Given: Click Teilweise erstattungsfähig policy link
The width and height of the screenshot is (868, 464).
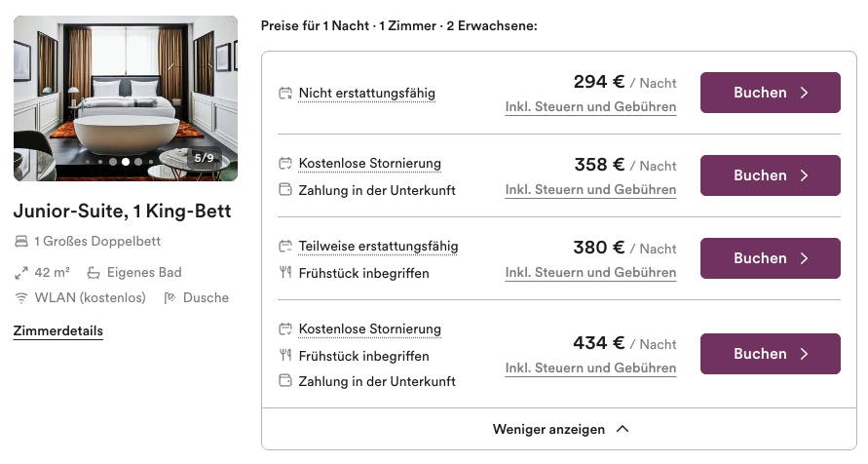Looking at the screenshot, I should point(378,247).
